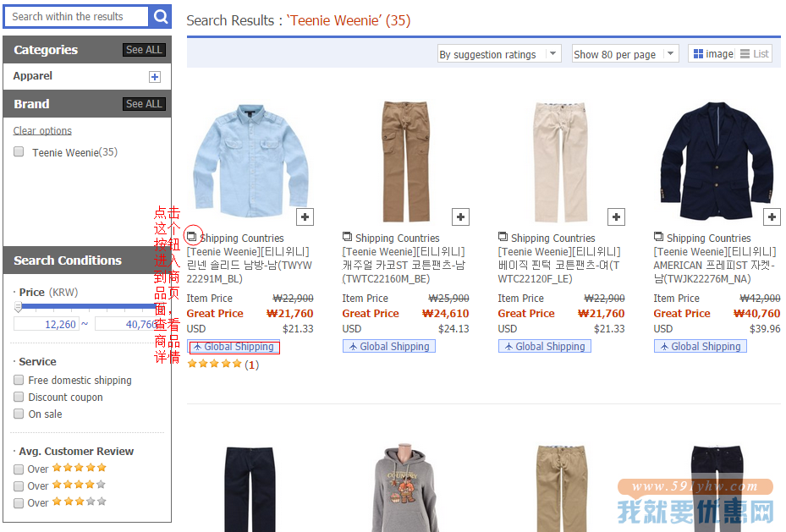The width and height of the screenshot is (786, 532).
Task: Open the Apparel category
Action: [x=33, y=76]
